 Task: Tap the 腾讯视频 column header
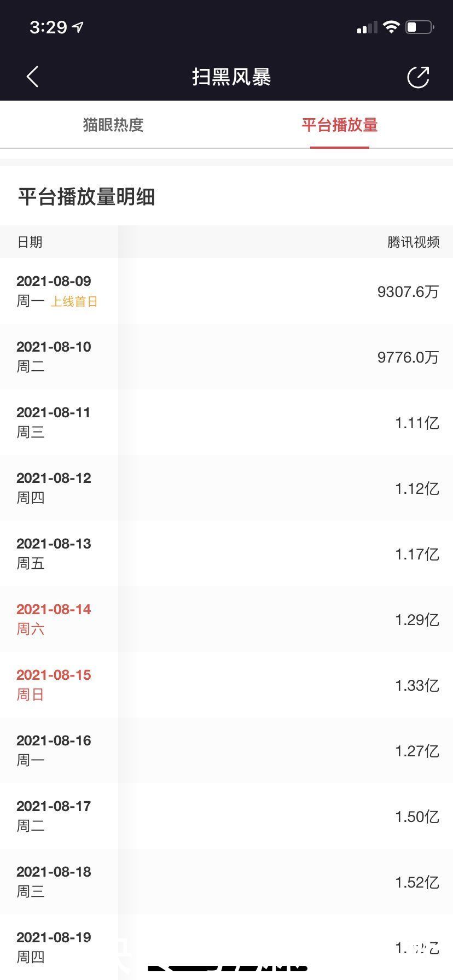pos(413,242)
